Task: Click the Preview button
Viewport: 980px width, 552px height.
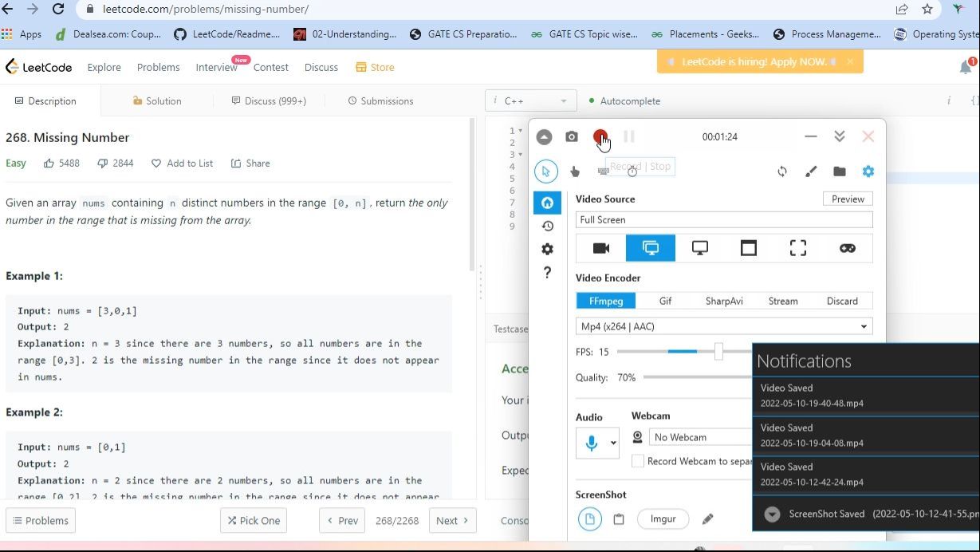Action: coord(848,199)
